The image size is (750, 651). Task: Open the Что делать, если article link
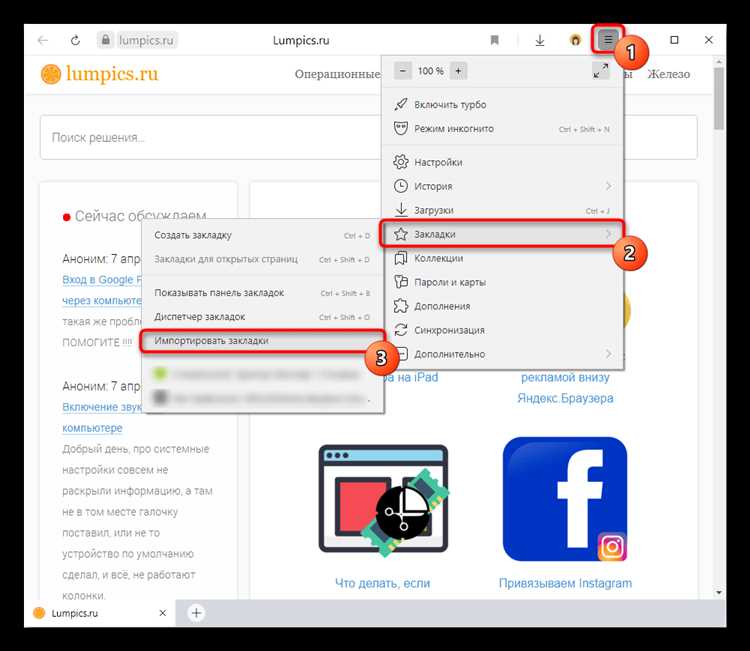click(382, 583)
